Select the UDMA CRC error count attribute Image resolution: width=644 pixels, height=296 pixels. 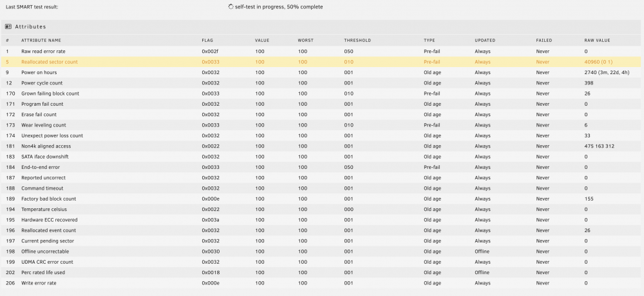[x=47, y=262]
